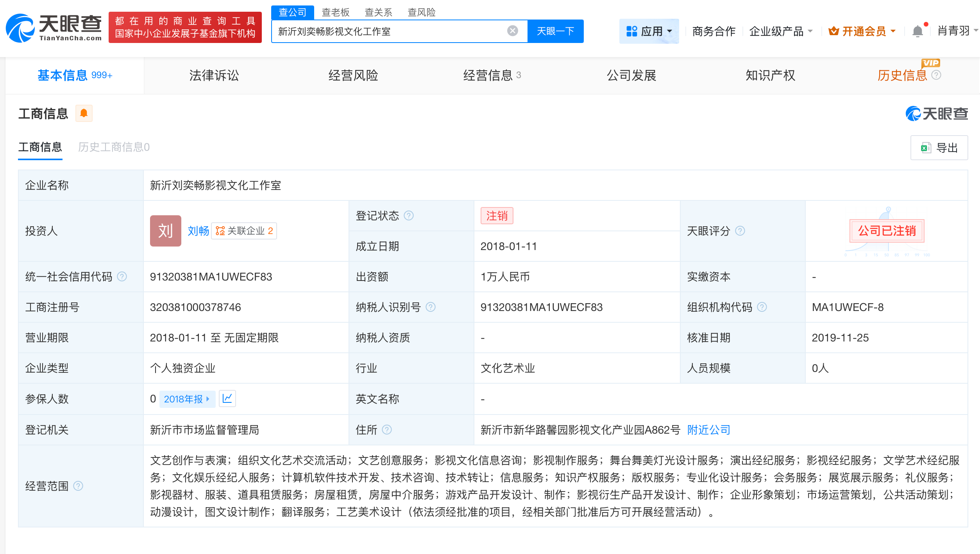
Task: Click the 天眼评分 question mark icon
Action: click(x=740, y=231)
